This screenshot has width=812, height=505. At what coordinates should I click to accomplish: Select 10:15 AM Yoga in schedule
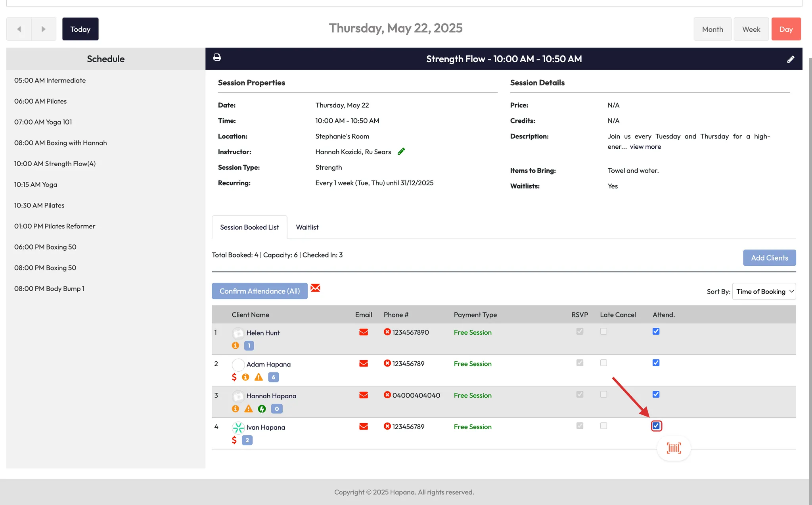(36, 184)
